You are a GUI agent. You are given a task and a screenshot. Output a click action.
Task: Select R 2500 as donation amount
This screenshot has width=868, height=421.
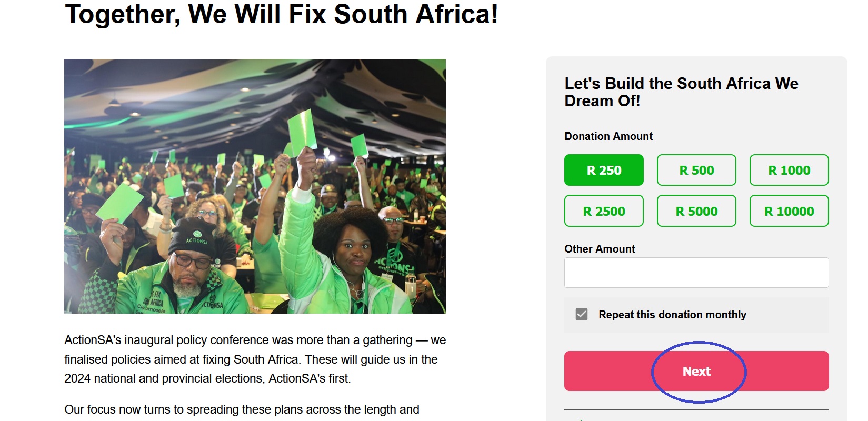604,211
